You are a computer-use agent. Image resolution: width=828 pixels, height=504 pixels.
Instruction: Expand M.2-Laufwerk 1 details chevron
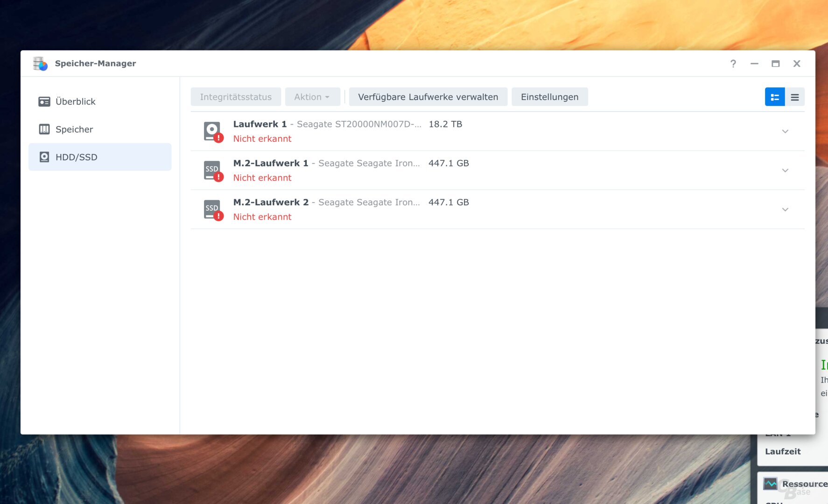point(785,170)
